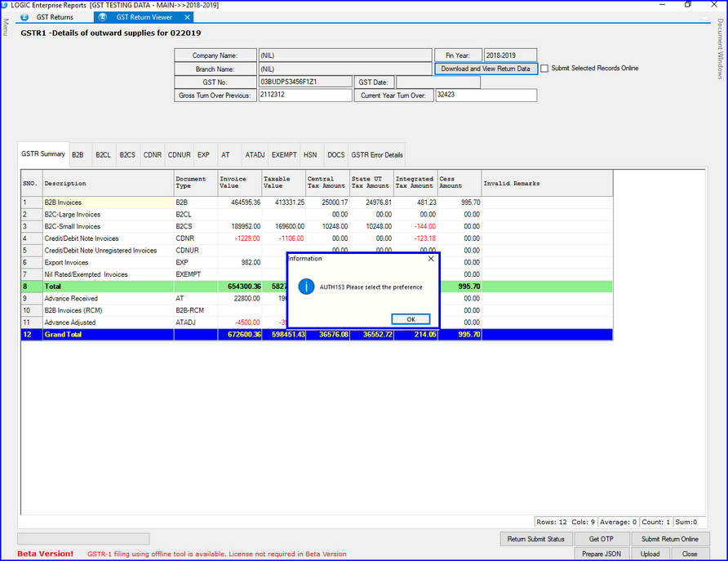Switch to the CDNUR tab

(x=180, y=155)
